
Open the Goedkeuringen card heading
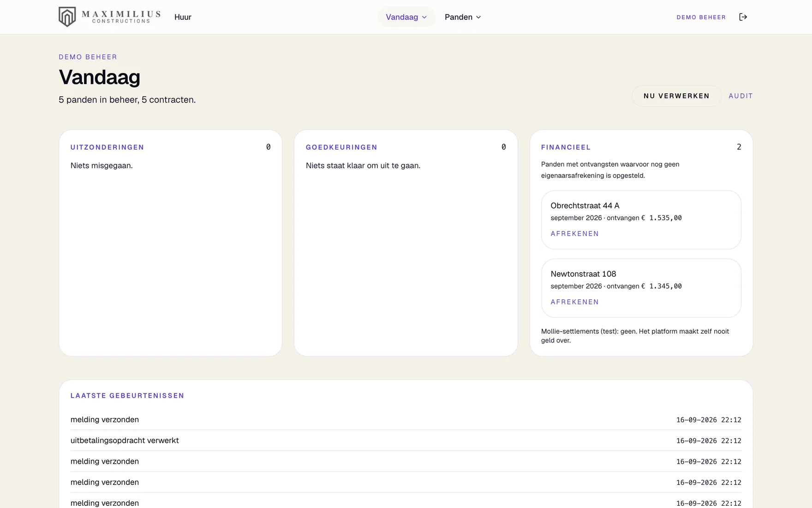pyautogui.click(x=341, y=147)
